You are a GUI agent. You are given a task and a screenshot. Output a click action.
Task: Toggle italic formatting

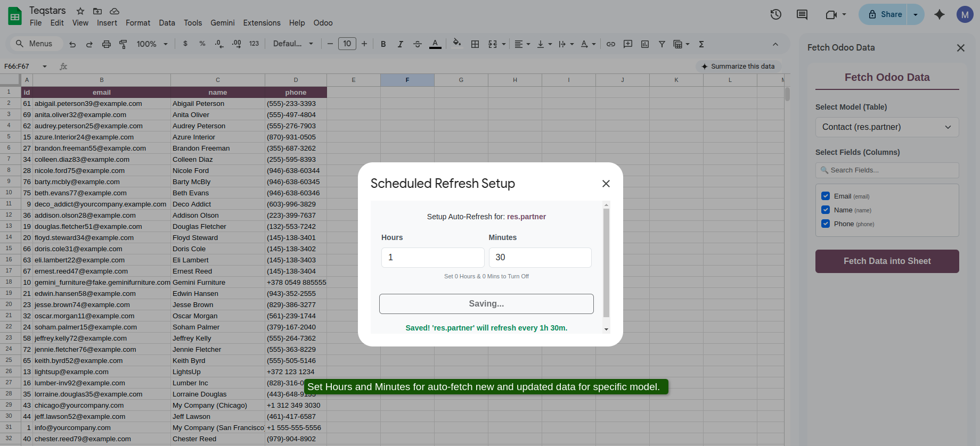click(400, 44)
